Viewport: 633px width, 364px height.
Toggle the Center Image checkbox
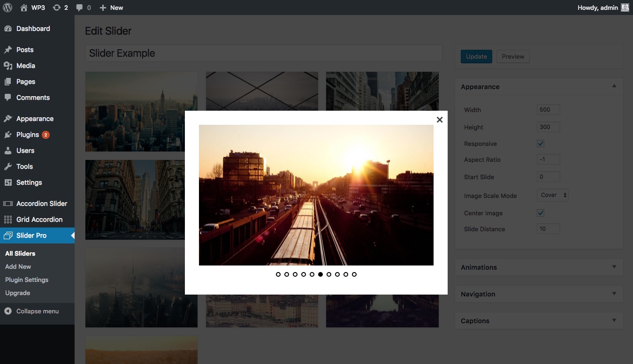tap(541, 213)
